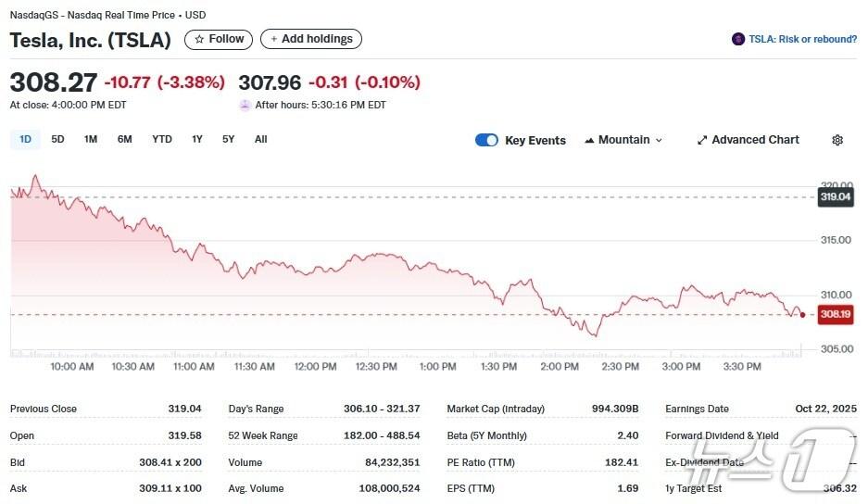Click the Add holdings button
The height and width of the screenshot is (504, 868).
(x=311, y=39)
